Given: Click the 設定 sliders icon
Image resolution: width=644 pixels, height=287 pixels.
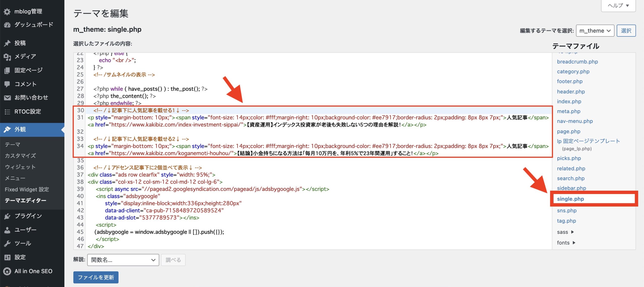Looking at the screenshot, I should point(7,257).
